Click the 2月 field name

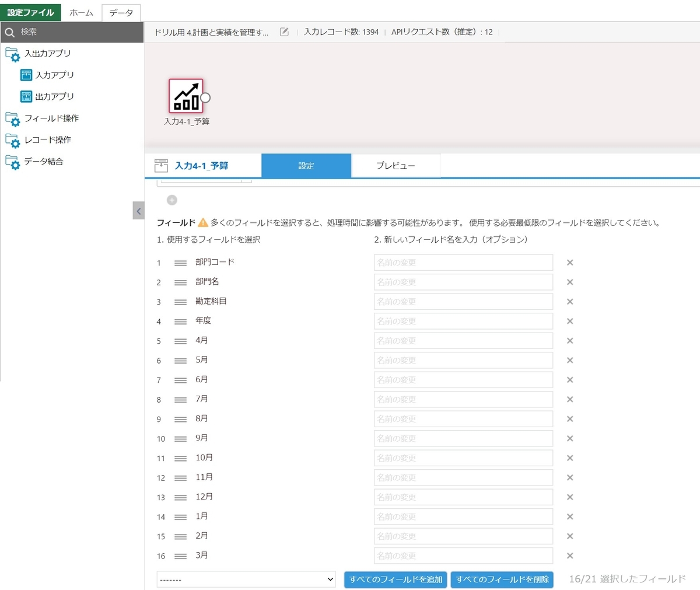tap(202, 536)
